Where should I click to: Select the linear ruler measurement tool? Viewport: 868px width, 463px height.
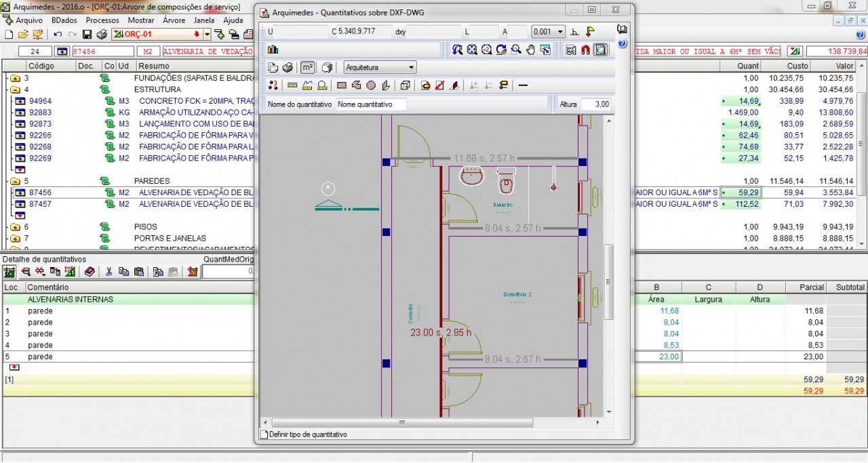292,85
